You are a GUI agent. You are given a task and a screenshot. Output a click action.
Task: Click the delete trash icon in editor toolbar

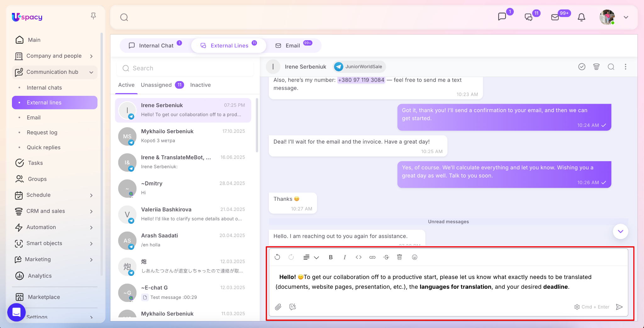tap(399, 257)
